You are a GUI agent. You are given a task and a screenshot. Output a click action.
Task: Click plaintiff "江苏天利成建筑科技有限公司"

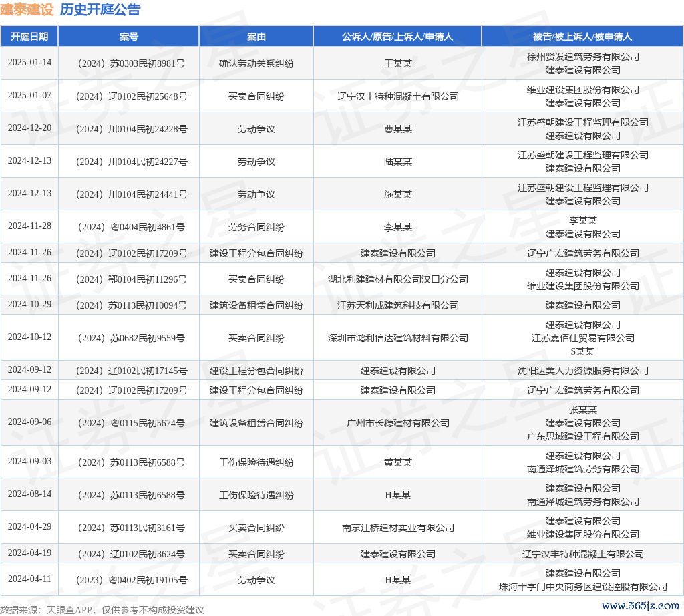398,305
